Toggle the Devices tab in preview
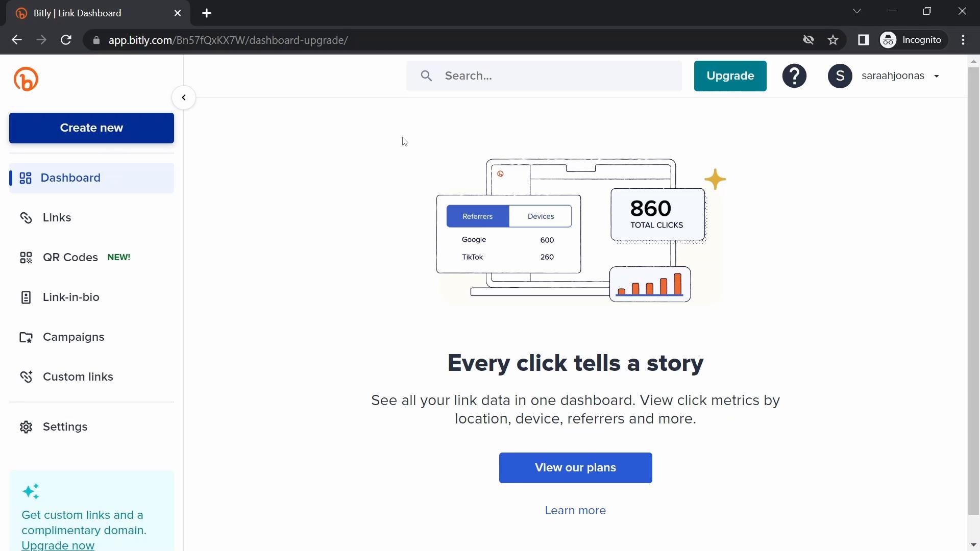This screenshot has height=551, width=980. click(x=541, y=216)
